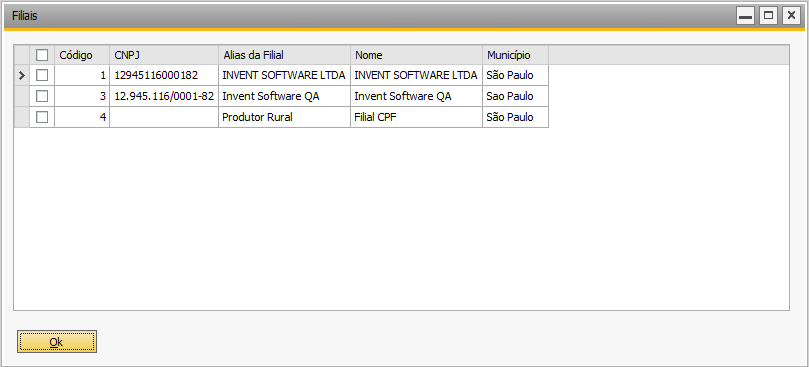The height and width of the screenshot is (367, 809).
Task: Click the Alias da Filial column header
Action: (284, 55)
